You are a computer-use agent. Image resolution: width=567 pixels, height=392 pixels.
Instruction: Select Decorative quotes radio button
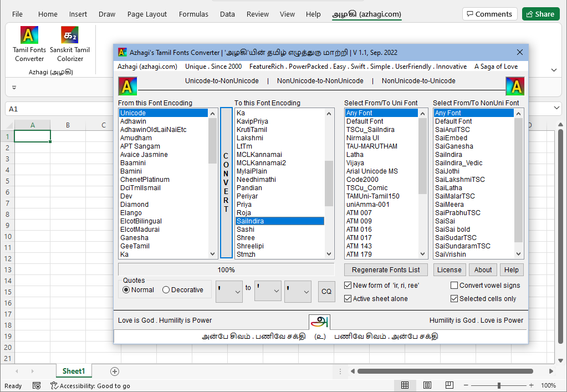(x=166, y=290)
